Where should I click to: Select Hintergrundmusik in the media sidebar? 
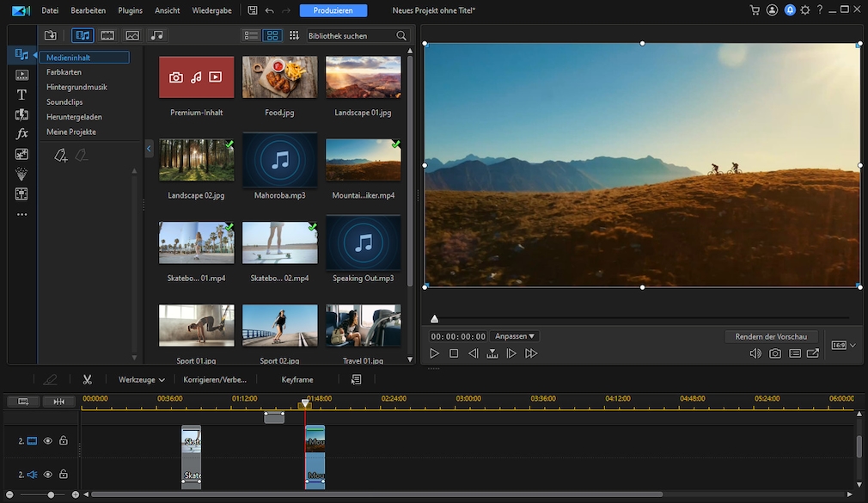pos(78,86)
